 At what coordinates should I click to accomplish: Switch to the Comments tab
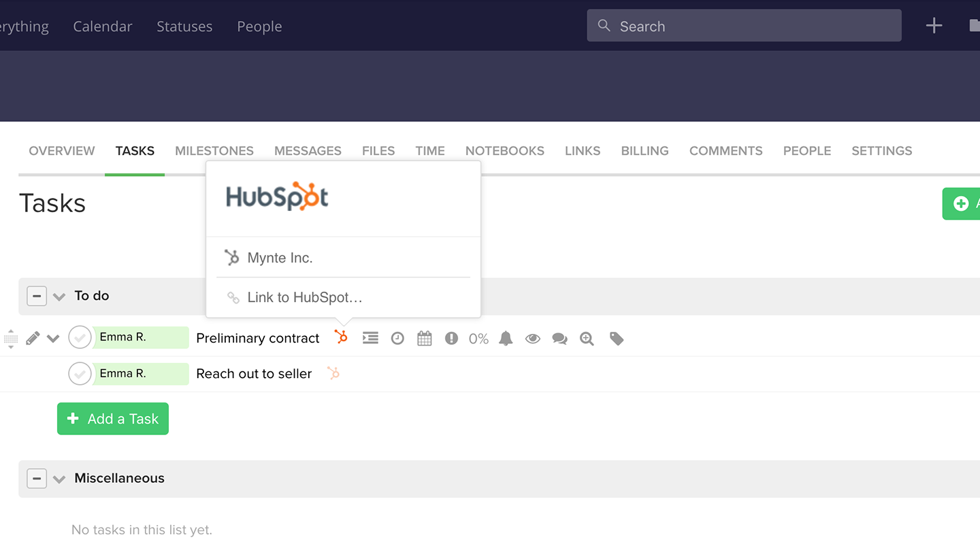pos(725,151)
